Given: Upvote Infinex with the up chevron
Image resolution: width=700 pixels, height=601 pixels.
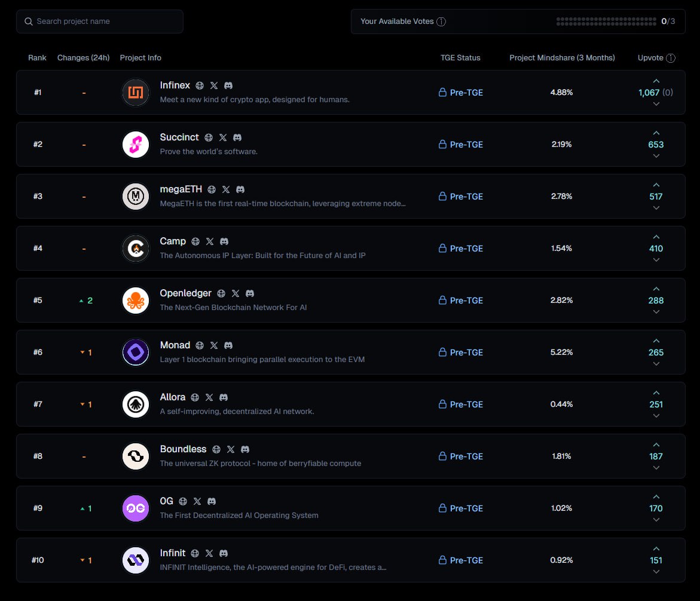Looking at the screenshot, I should pos(656,81).
